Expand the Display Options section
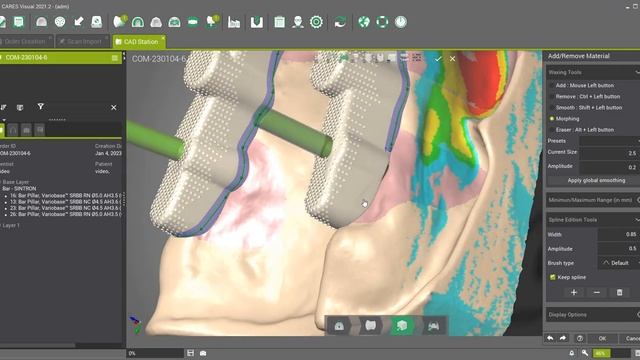The width and height of the screenshot is (640, 360). click(638, 315)
